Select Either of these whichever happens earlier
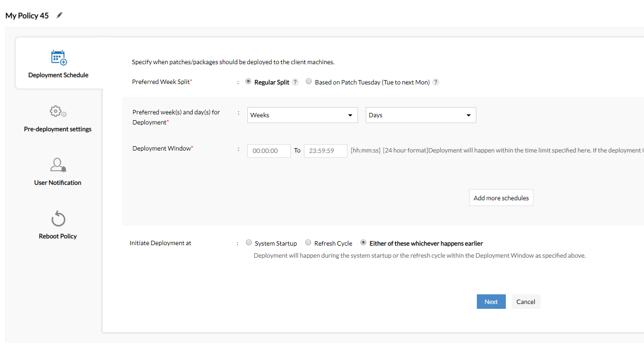Image resolution: width=644 pixels, height=359 pixels. pos(363,243)
